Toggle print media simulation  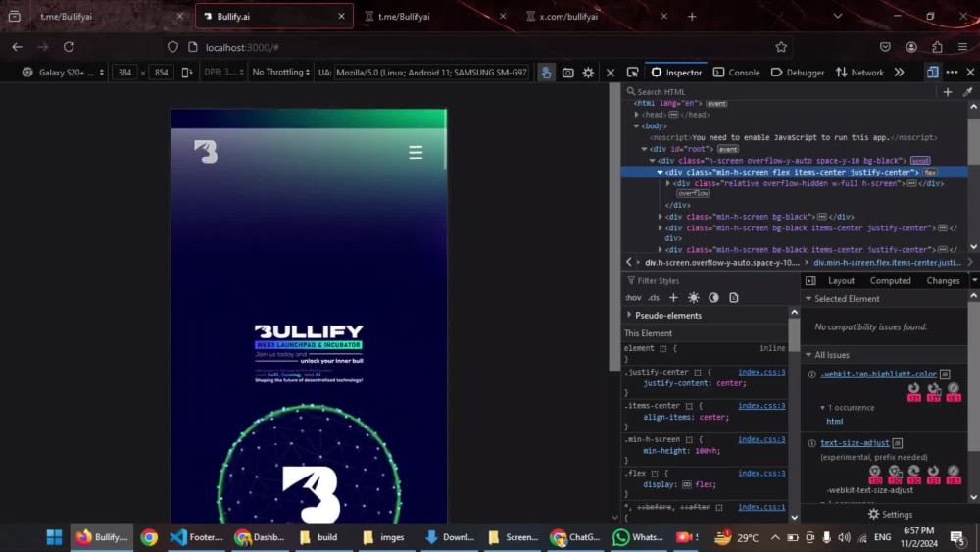point(733,297)
